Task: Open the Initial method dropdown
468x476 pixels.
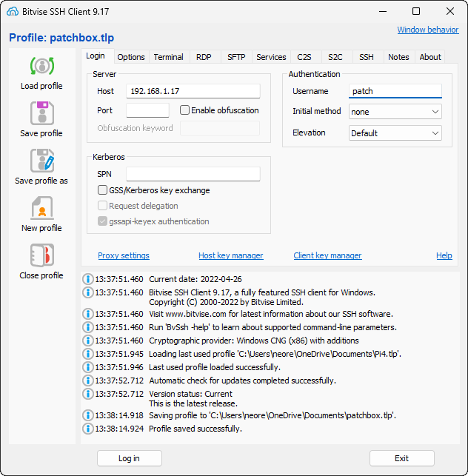Action: tap(395, 112)
